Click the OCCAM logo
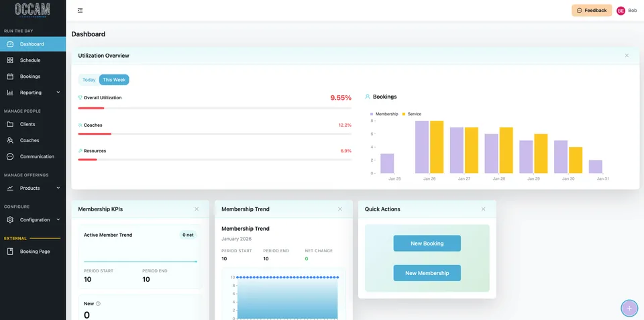Viewport: 644px width, 320px height. click(x=32, y=10)
